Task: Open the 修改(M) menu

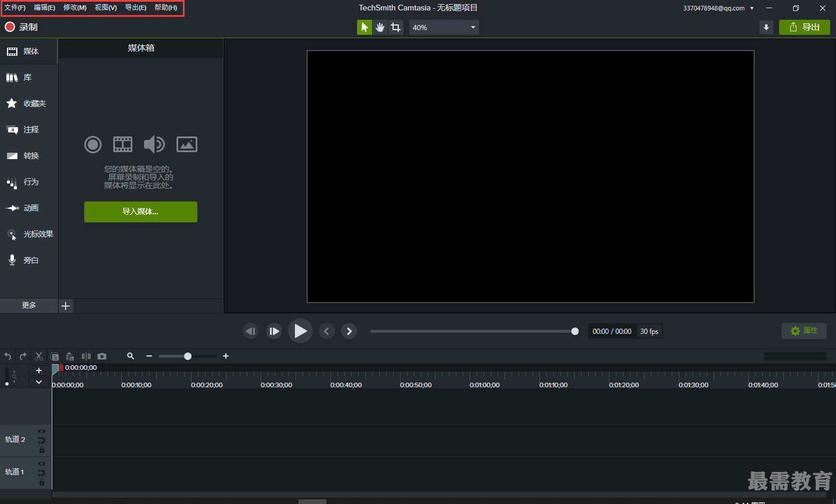Action: point(75,8)
